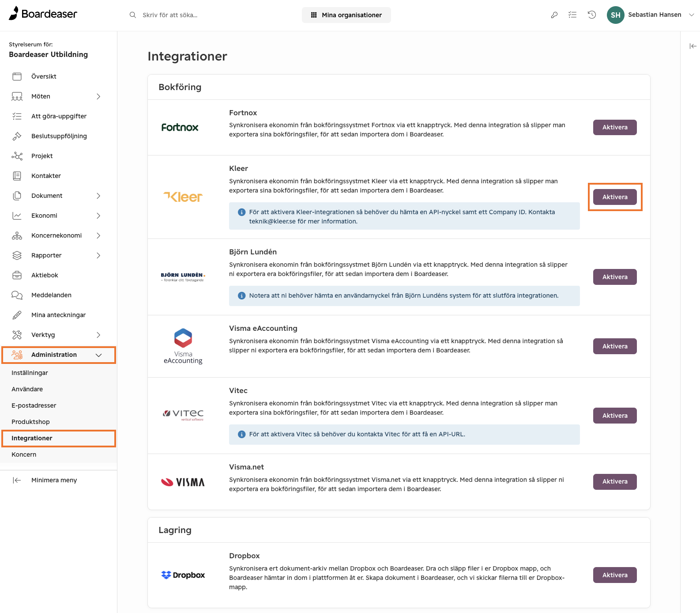This screenshot has width=700, height=613.
Task: Click 'Minimera meny' label
Action: point(54,480)
